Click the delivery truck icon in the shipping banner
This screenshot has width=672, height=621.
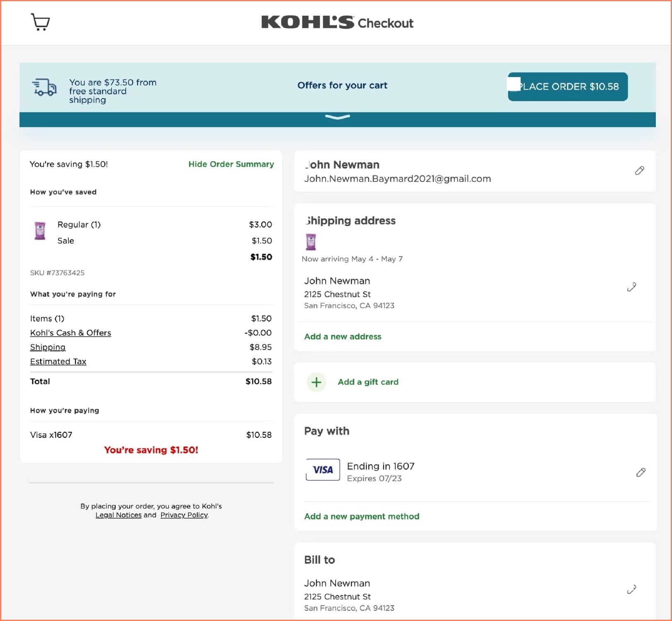(44, 87)
